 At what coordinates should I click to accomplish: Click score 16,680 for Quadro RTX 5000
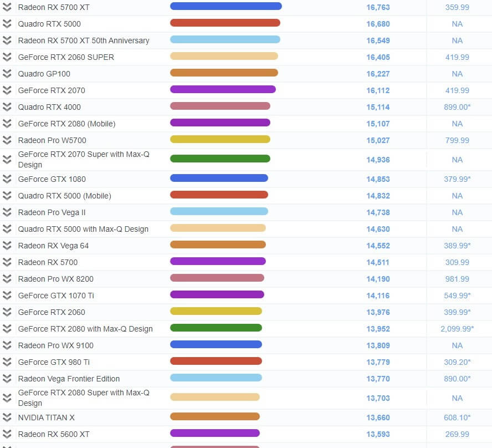click(x=378, y=24)
